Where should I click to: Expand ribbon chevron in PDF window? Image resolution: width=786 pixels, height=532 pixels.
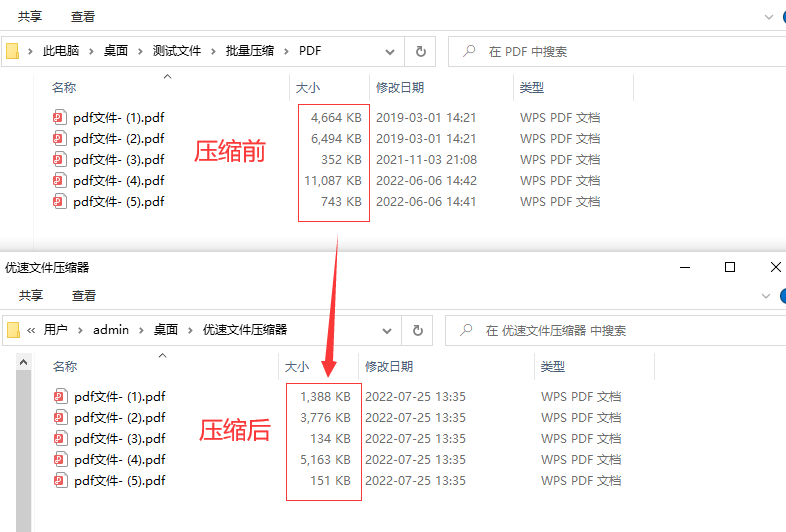(768, 17)
